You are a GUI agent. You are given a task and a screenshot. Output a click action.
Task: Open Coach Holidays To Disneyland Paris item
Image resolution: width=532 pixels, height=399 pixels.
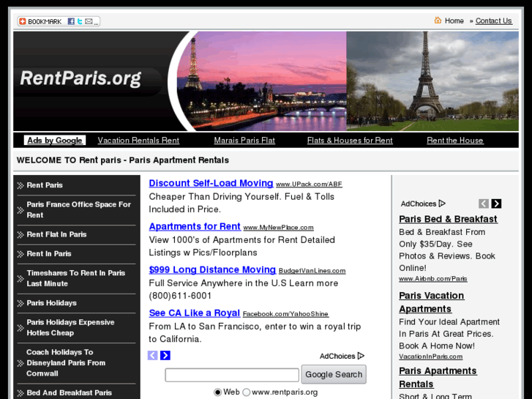click(x=66, y=362)
